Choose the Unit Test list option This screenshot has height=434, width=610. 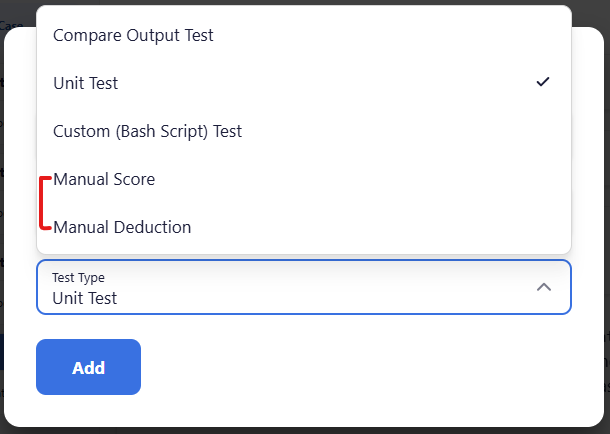click(x=303, y=83)
